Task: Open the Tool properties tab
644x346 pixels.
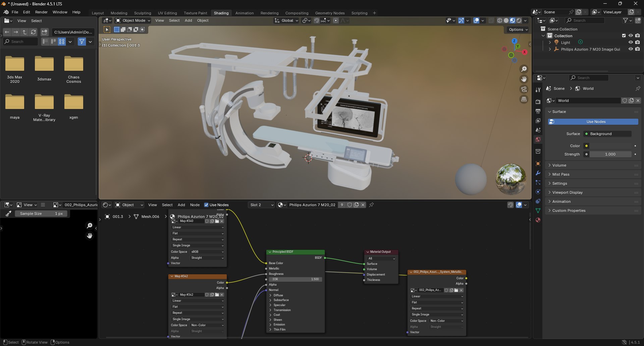Action: 538,90
